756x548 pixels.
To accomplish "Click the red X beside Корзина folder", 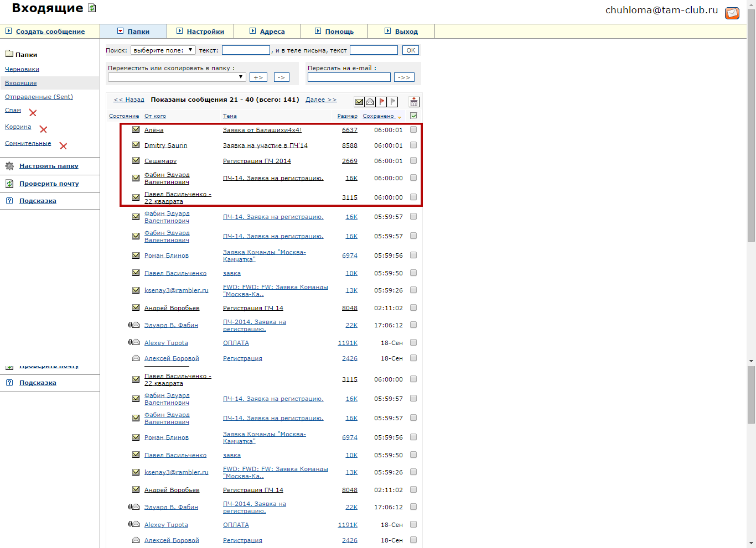I will point(43,129).
